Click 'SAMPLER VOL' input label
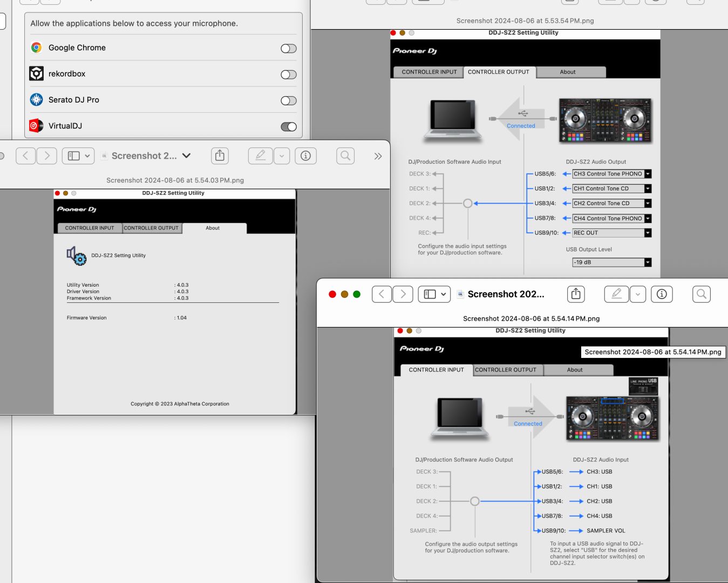728x583 pixels. 606,531
